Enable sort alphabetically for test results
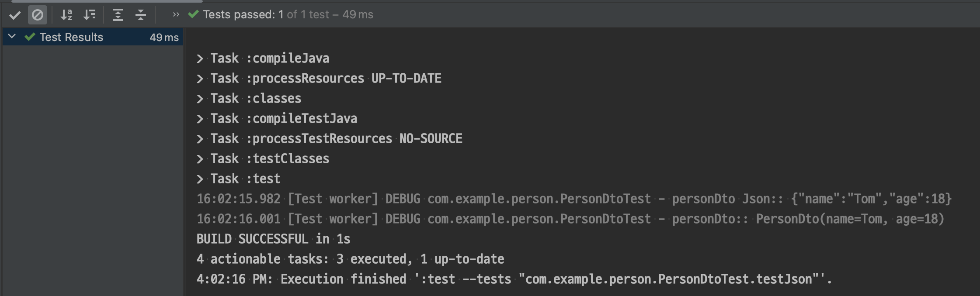The height and width of the screenshot is (296, 980). (66, 15)
